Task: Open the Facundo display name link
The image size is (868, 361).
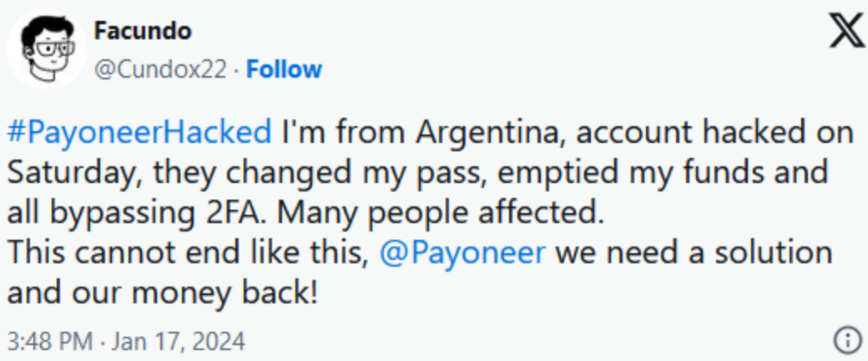Action: 142,32
